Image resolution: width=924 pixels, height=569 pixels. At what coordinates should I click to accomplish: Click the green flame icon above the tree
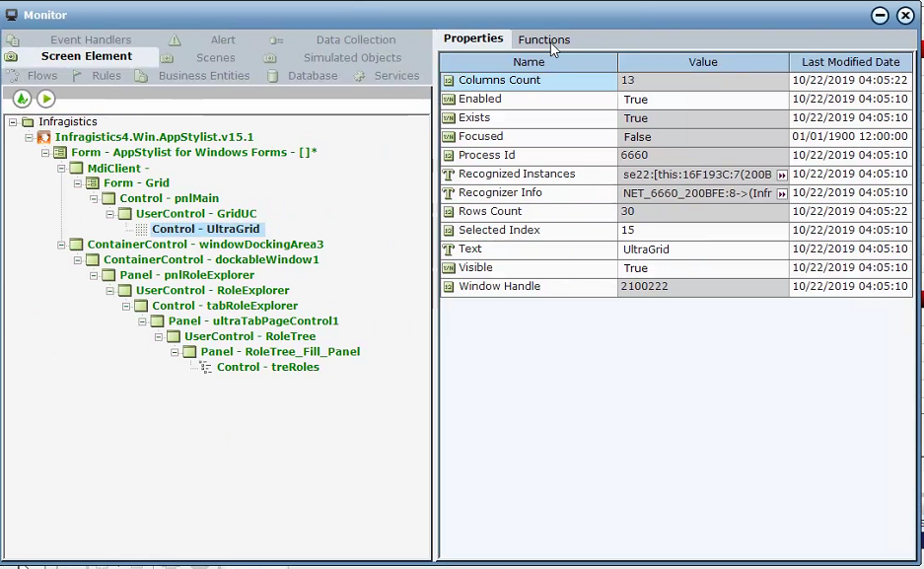pyautogui.click(x=22, y=99)
